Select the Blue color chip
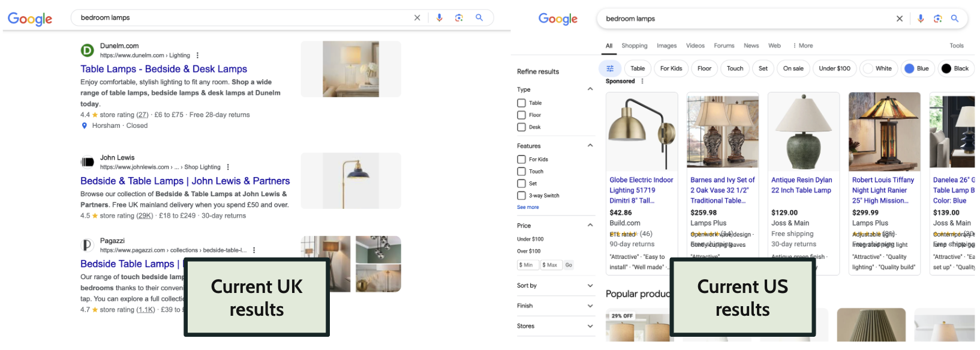Image resolution: width=980 pixels, height=350 pixels. (918, 68)
